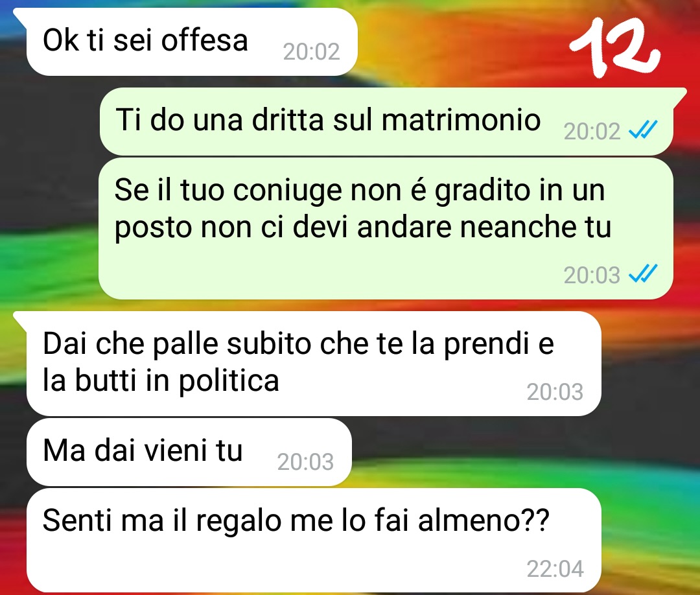This screenshot has width=700, height=595.
Task: Tap 20:03 time under 'la butti in politica'
Action: coord(555,392)
